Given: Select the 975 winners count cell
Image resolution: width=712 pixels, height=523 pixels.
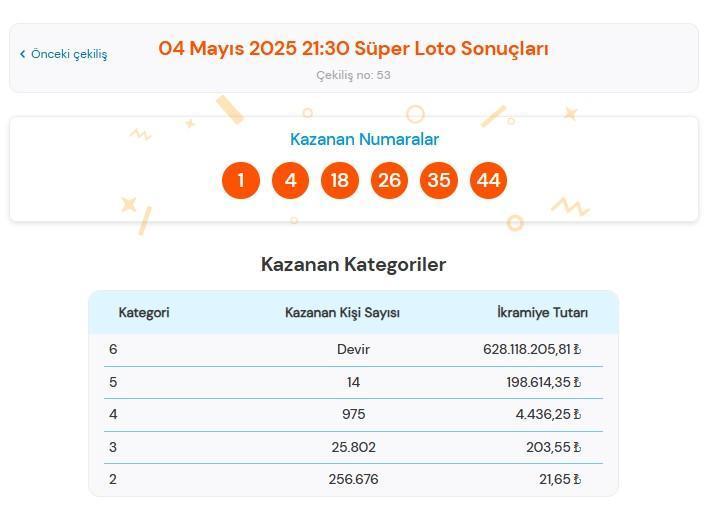Looking at the screenshot, I should (353, 414).
